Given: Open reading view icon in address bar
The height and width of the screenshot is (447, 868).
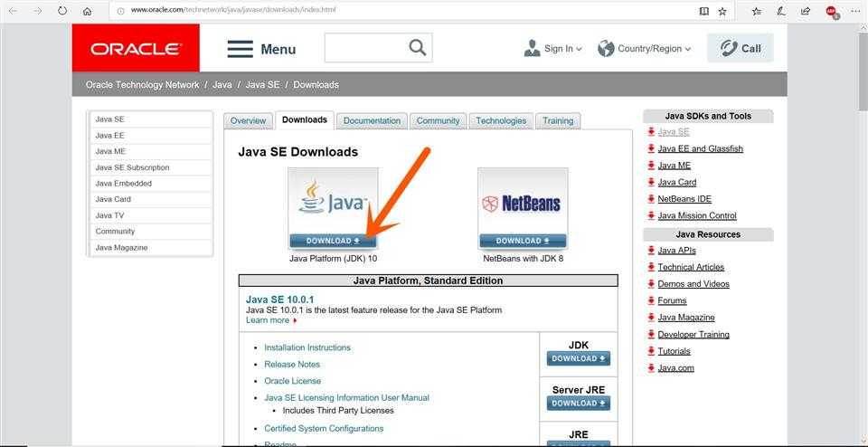Looking at the screenshot, I should coord(704,11).
